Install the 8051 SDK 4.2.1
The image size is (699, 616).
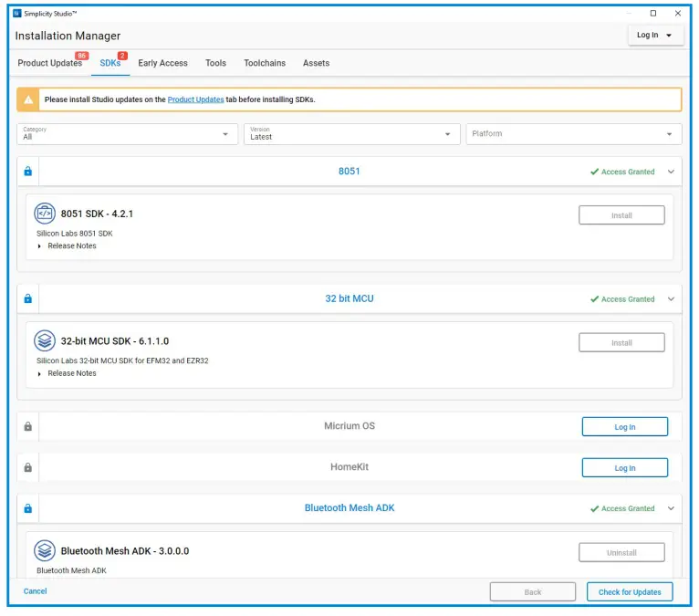click(621, 215)
